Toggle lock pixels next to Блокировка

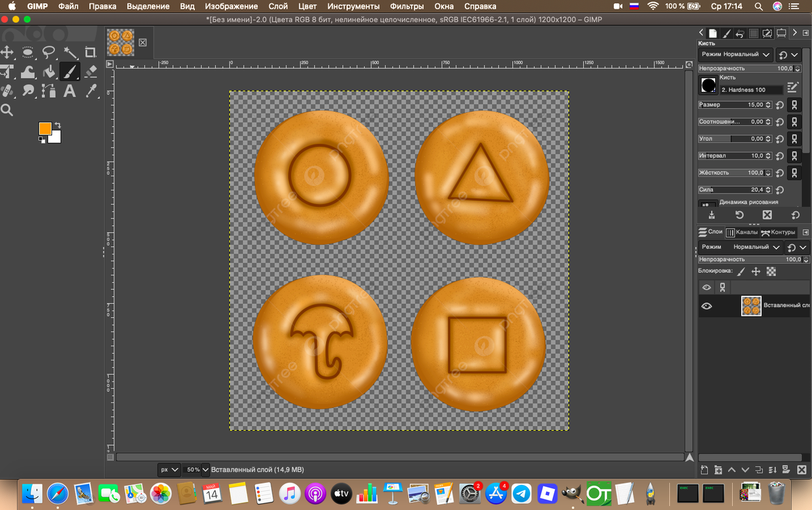coord(741,271)
